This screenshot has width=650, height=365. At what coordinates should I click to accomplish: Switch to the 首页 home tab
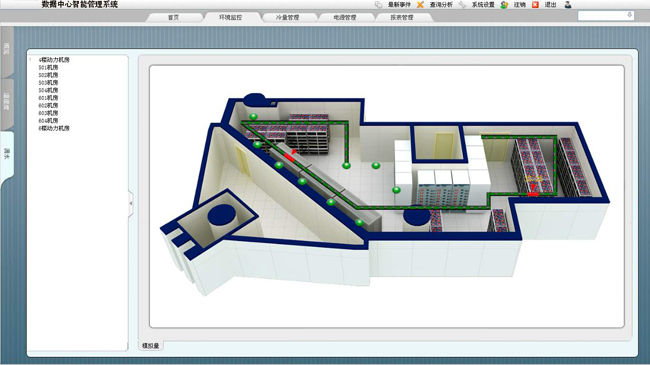pos(173,17)
